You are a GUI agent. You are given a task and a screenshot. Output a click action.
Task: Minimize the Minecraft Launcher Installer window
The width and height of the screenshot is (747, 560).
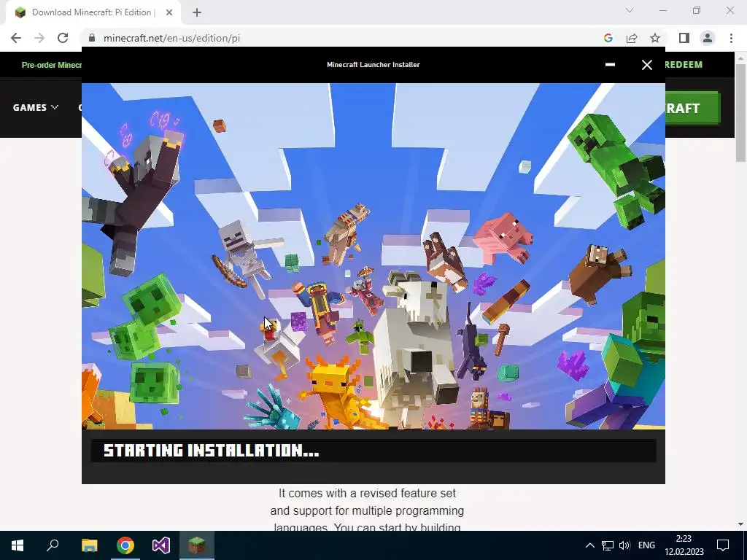(610, 64)
